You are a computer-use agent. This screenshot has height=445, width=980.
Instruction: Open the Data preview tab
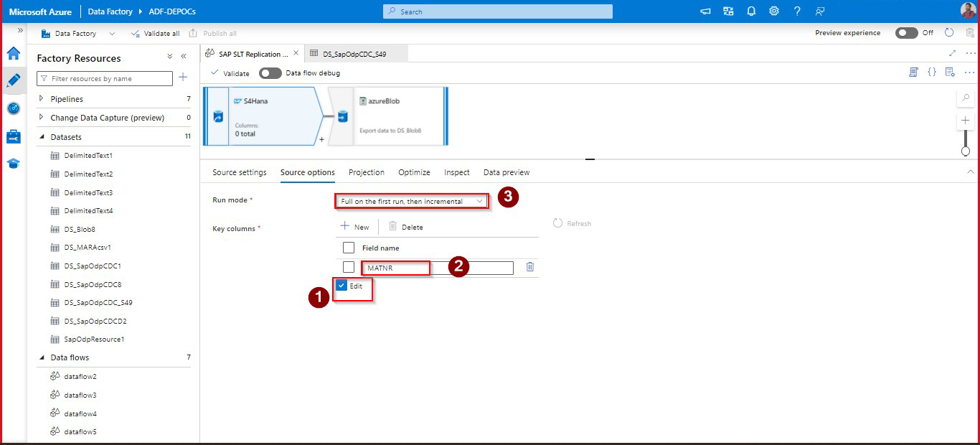click(x=506, y=172)
